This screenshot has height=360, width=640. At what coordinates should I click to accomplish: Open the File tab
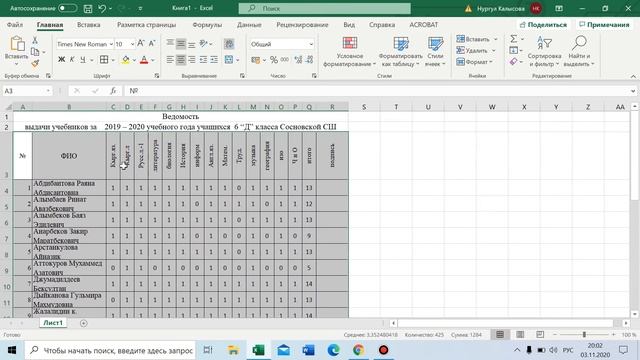point(15,24)
